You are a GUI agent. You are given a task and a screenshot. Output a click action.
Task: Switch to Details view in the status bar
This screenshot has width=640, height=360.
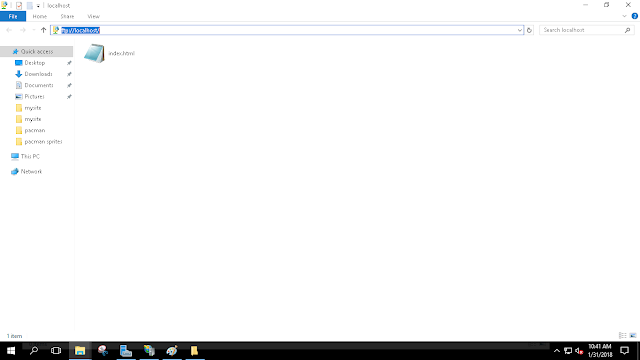coord(622,336)
